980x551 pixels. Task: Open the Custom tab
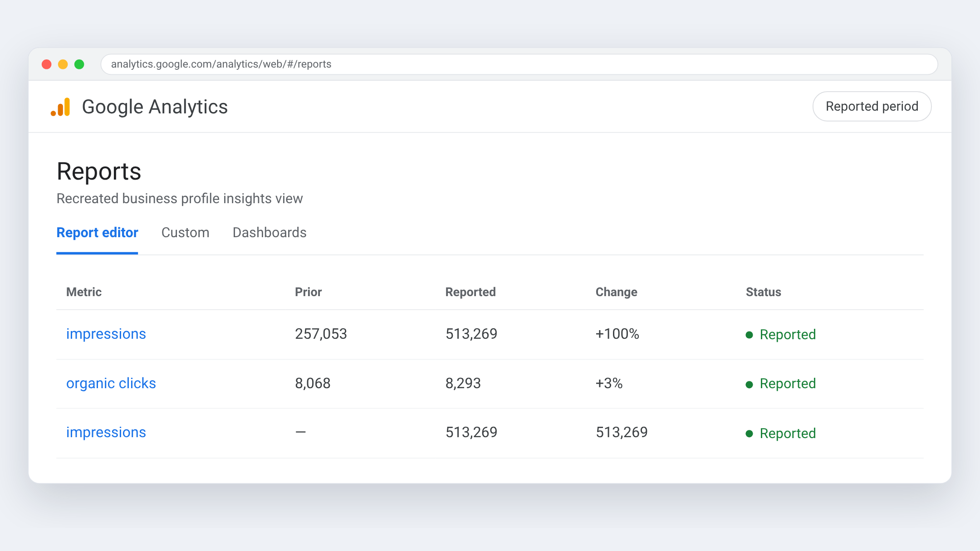tap(185, 233)
